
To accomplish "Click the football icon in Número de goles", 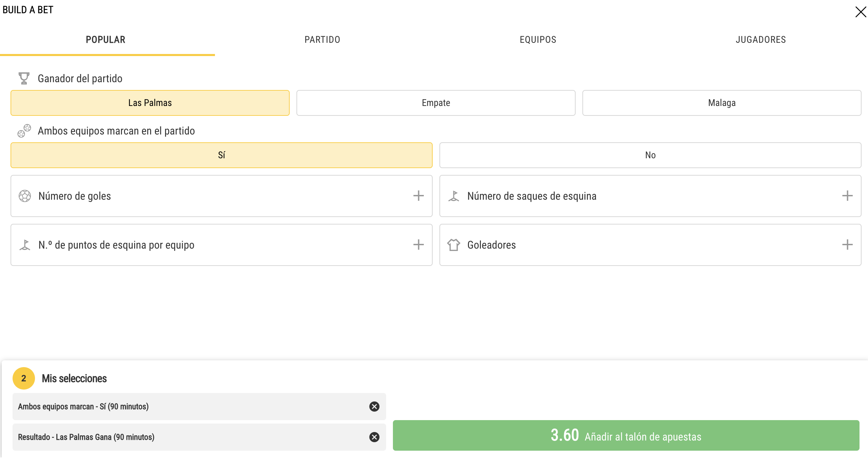I will pyautogui.click(x=25, y=196).
